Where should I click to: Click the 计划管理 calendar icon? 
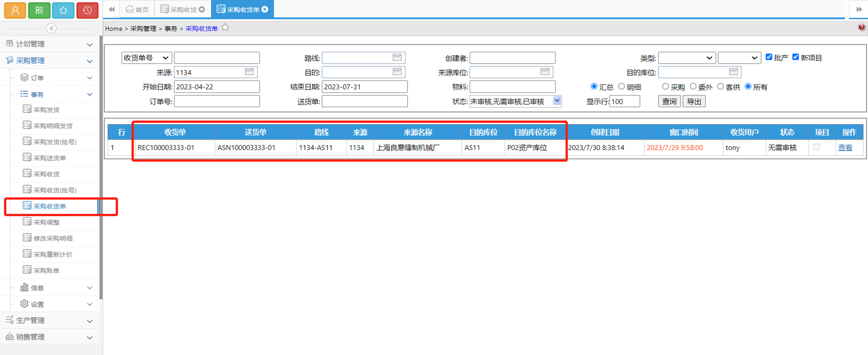pyautogui.click(x=9, y=43)
